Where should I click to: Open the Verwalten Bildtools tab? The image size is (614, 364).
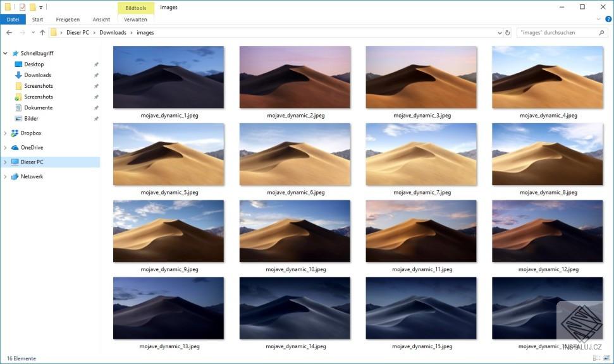point(135,19)
